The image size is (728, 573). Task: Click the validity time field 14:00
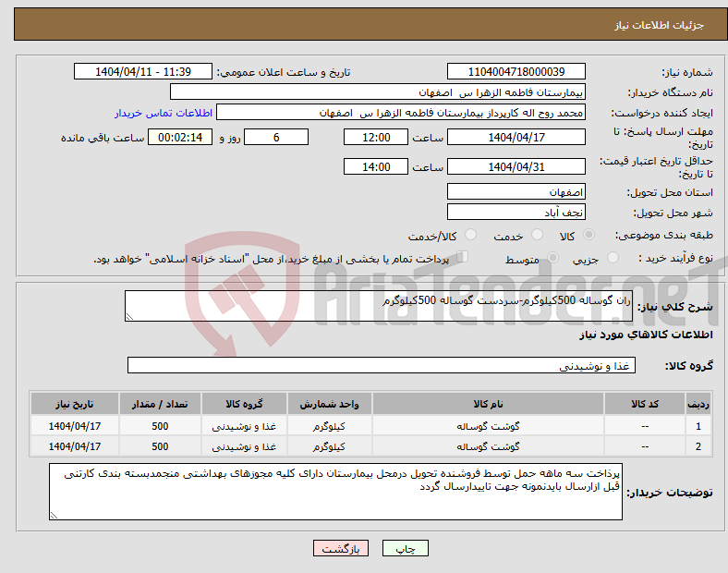click(376, 166)
